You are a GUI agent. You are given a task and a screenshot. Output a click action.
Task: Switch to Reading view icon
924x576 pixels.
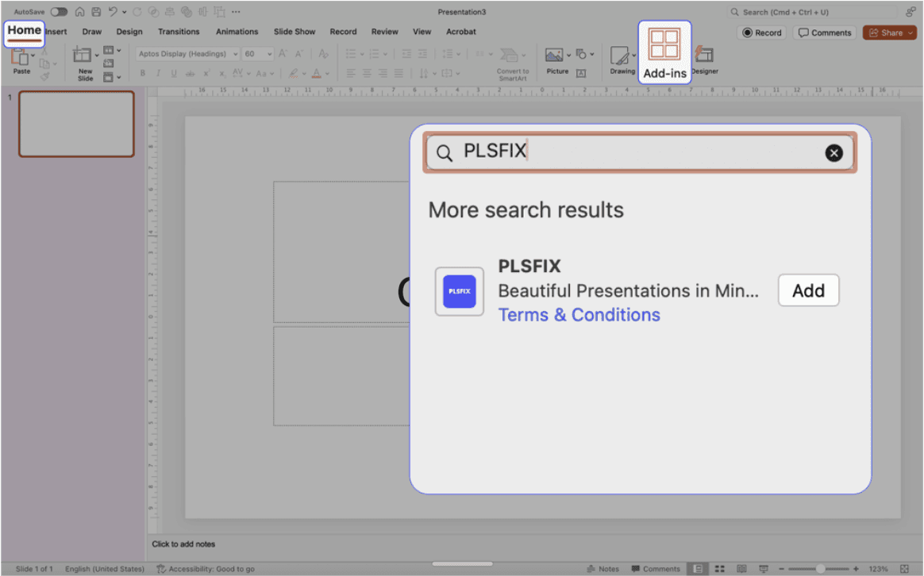(x=741, y=569)
